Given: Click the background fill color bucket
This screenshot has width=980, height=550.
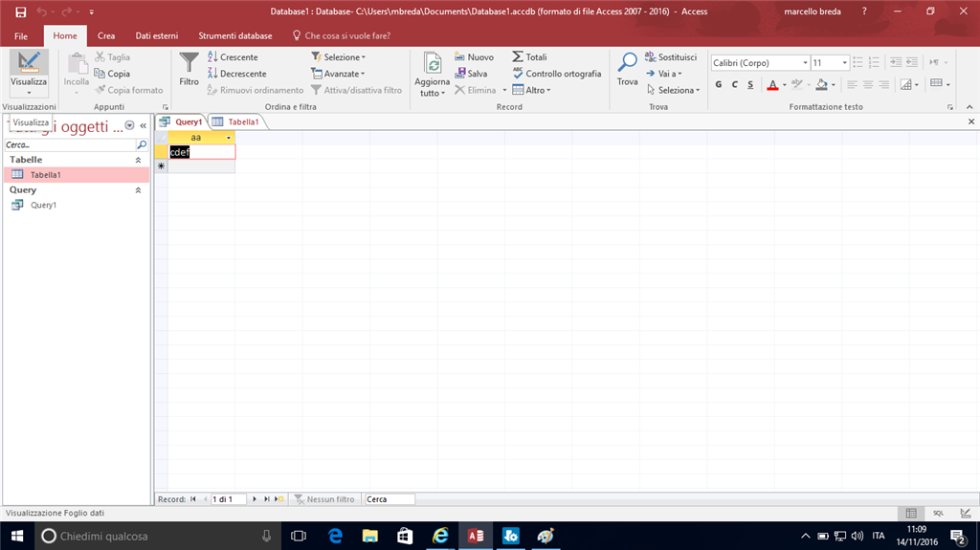Looking at the screenshot, I should [822, 84].
